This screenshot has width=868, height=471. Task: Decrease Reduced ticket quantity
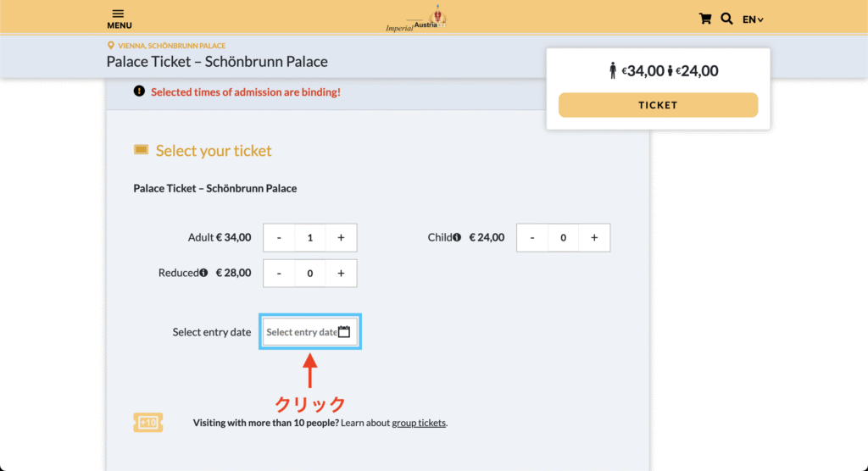(x=279, y=273)
